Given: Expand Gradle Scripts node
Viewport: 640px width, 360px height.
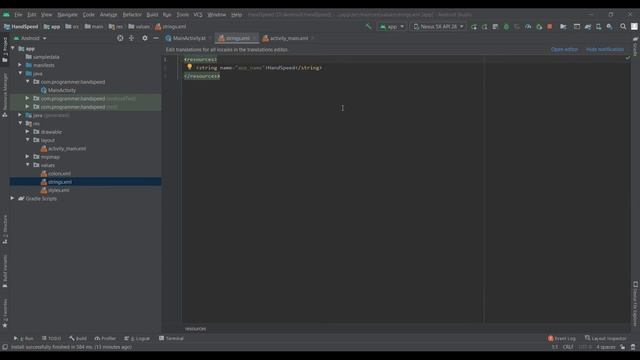Looking at the screenshot, I should coord(13,198).
